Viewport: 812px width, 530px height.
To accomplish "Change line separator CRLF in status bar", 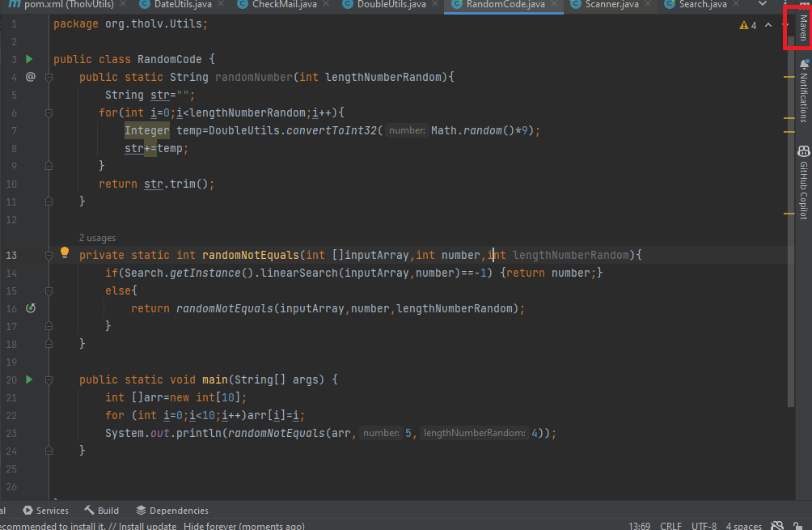I will 670,526.
